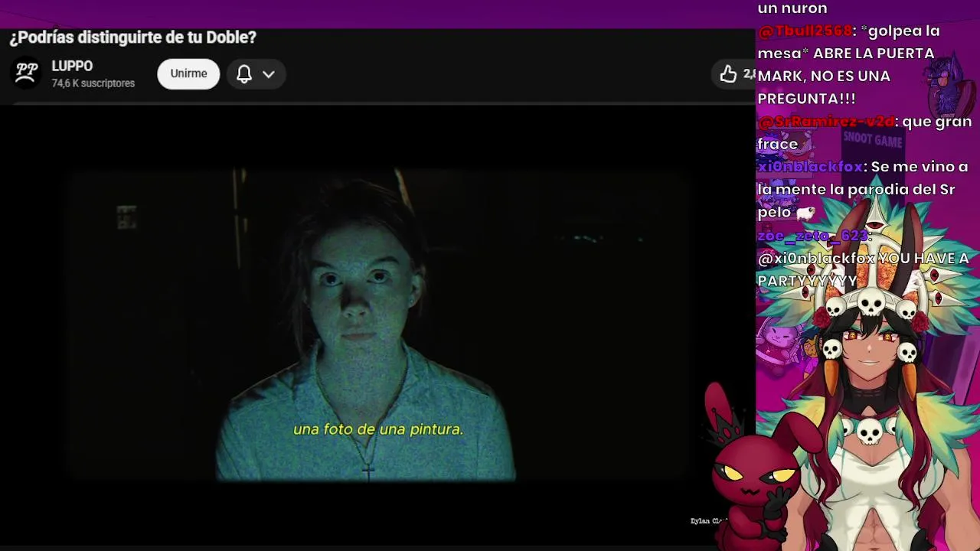The height and width of the screenshot is (551, 980).
Task: Open the LUPPO channel name link
Action: point(72,67)
